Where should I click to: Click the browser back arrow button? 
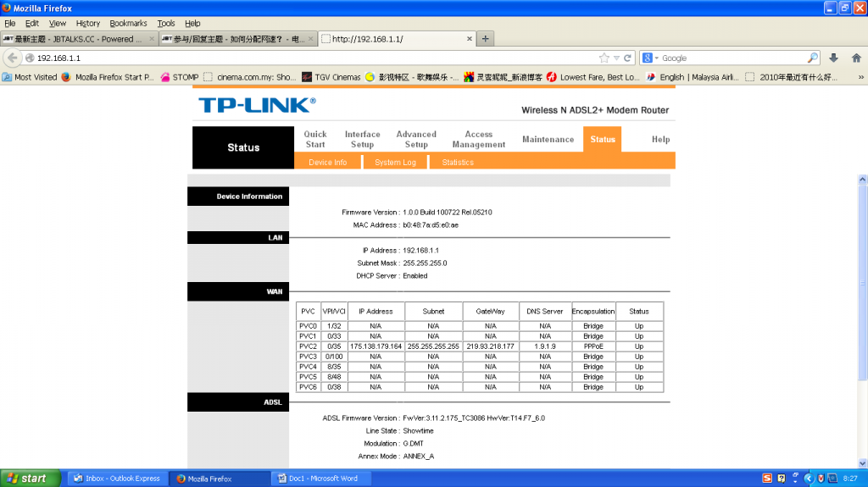tap(12, 58)
